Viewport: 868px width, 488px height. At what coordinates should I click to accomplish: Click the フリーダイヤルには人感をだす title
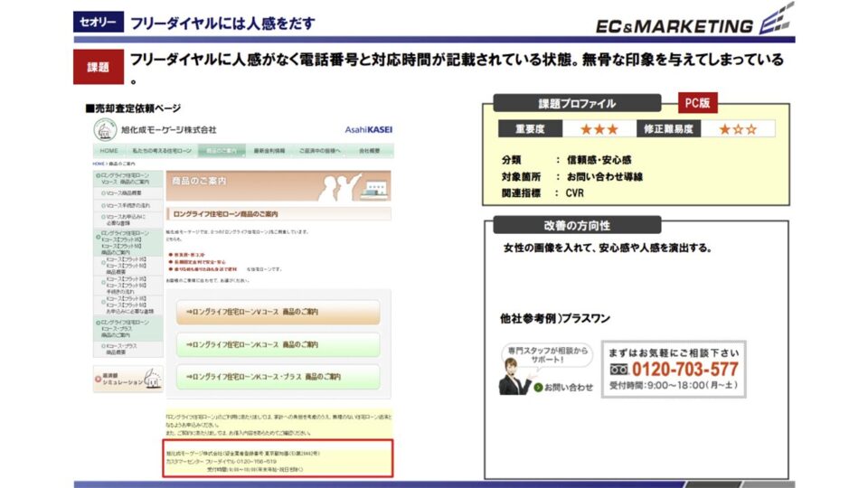tap(222, 23)
